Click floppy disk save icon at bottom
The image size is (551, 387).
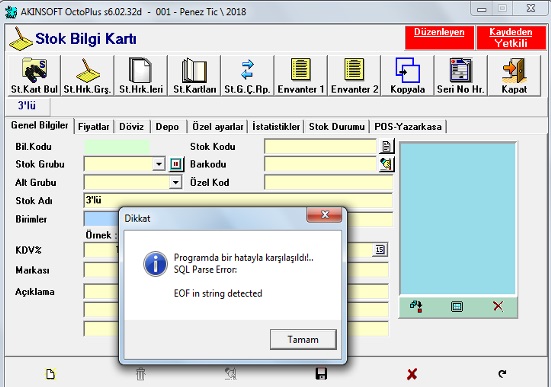[x=321, y=374]
